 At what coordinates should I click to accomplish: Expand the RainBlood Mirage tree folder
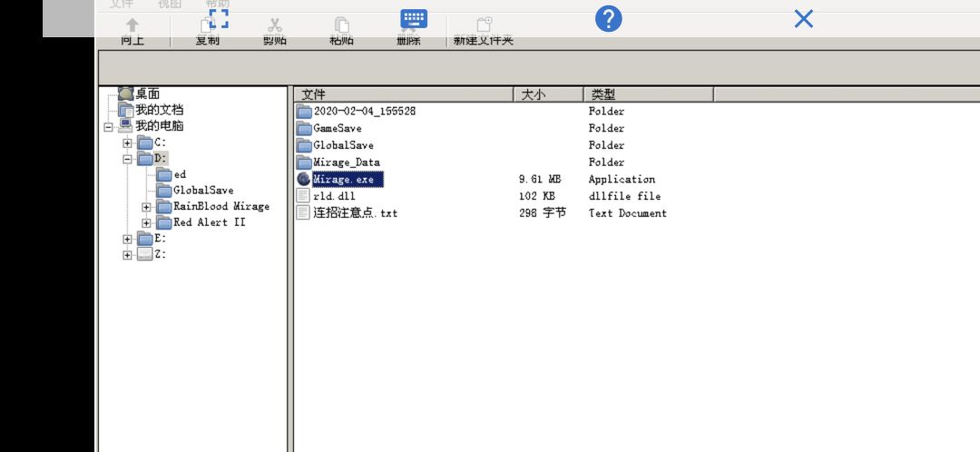pyautogui.click(x=146, y=207)
